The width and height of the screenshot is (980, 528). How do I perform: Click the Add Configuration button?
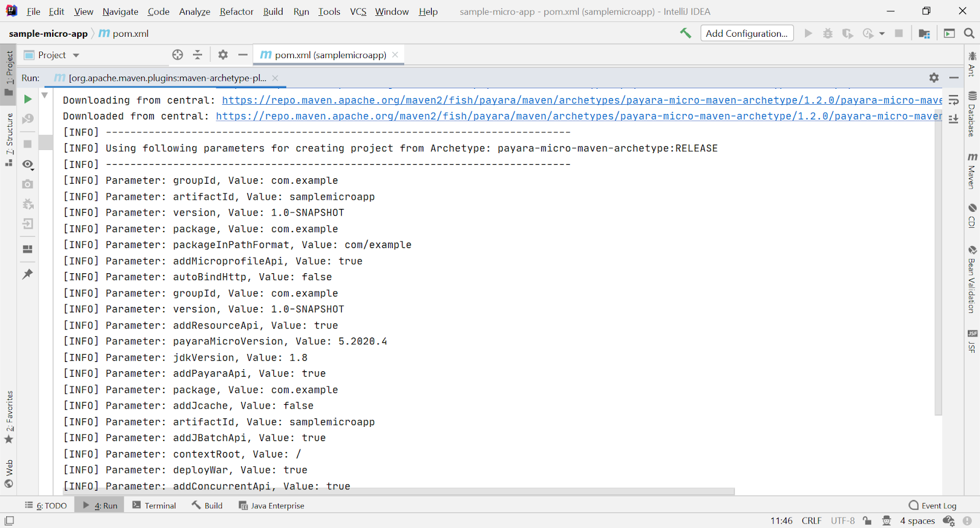click(x=747, y=33)
